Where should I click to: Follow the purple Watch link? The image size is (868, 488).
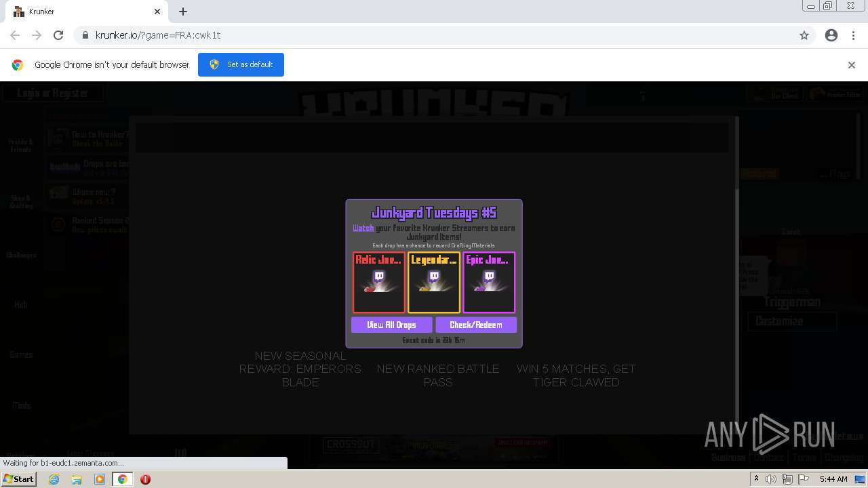363,228
